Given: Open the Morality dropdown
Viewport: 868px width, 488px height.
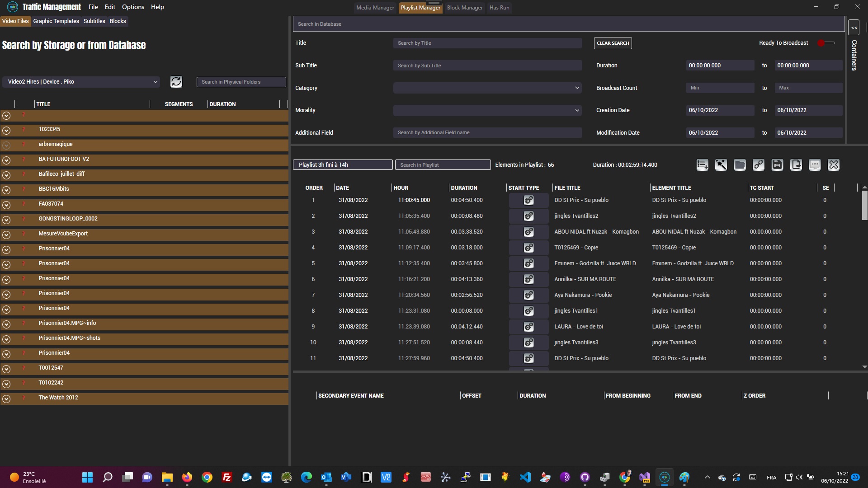Looking at the screenshot, I should [x=487, y=110].
